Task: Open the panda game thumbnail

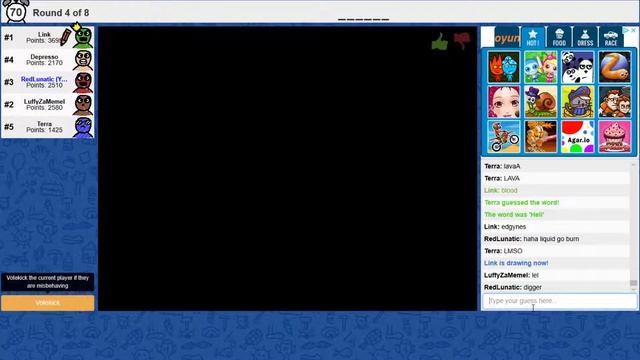Action: (578, 67)
